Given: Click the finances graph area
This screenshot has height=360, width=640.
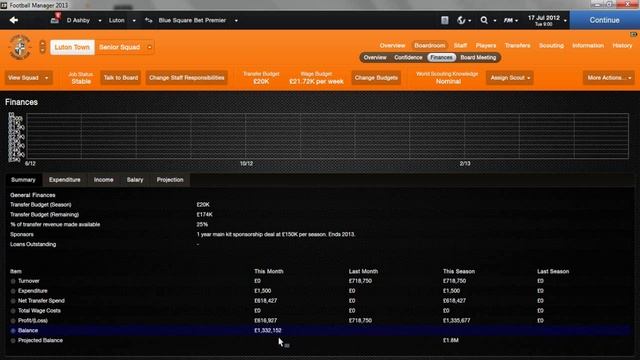Looking at the screenshot, I should coord(327,136).
